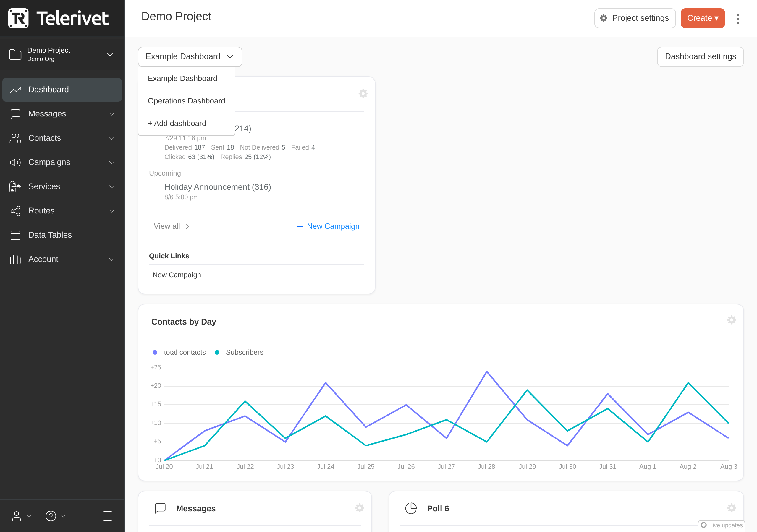Open the New Campaign quick link
The width and height of the screenshot is (757, 532).
(x=177, y=275)
